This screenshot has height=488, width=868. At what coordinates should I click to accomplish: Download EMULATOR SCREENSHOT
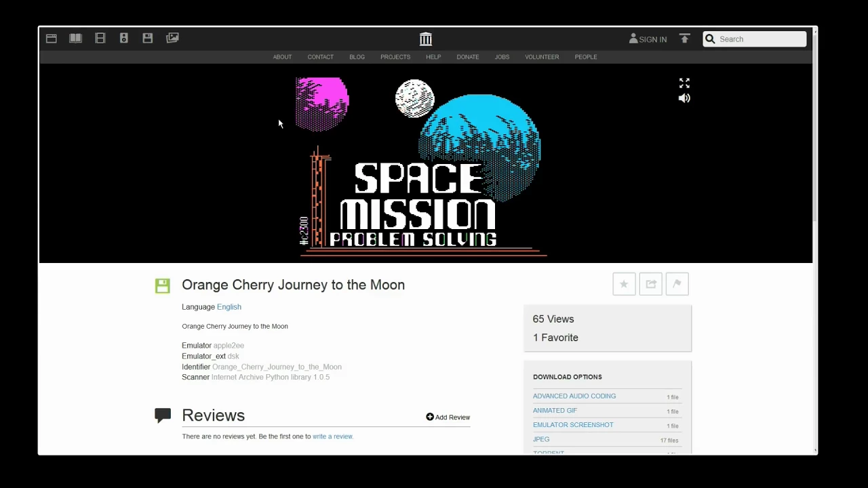(x=573, y=425)
